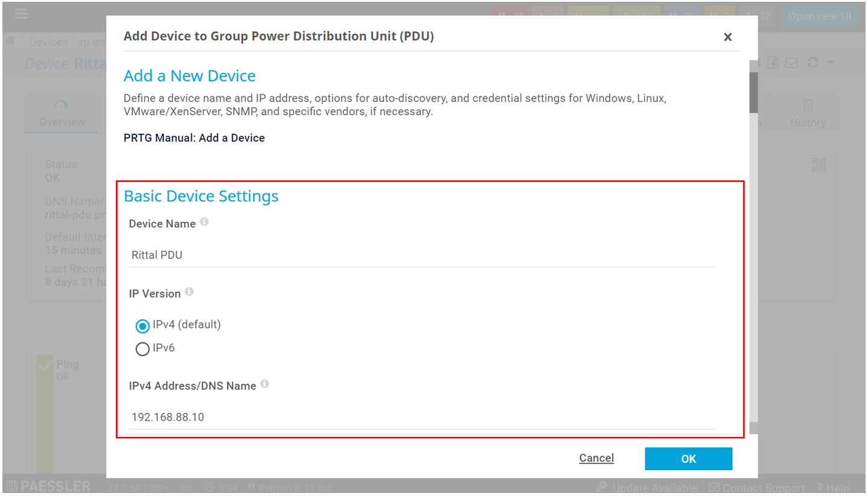
Task: Click the IPv4 Address/DNS Name input field
Action: (422, 417)
